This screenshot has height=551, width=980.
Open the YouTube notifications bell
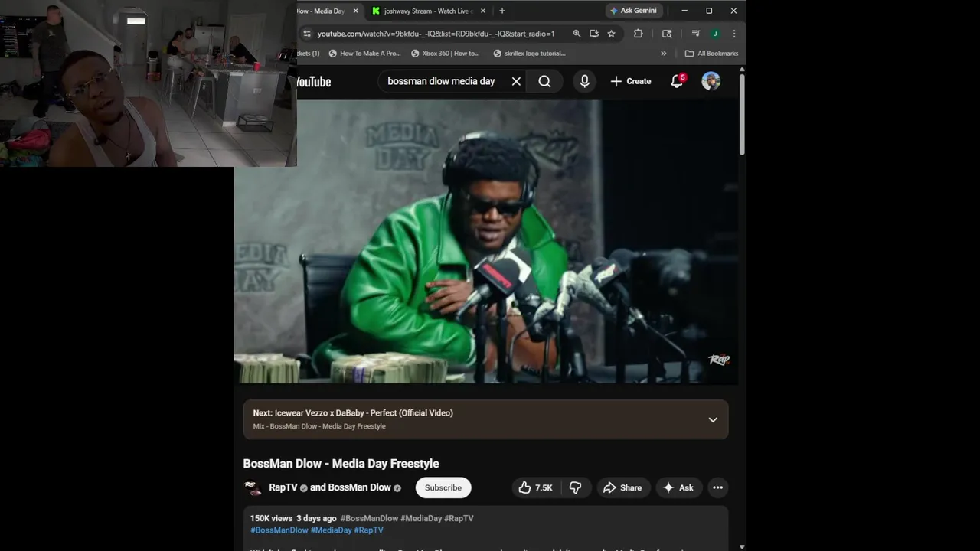(677, 81)
